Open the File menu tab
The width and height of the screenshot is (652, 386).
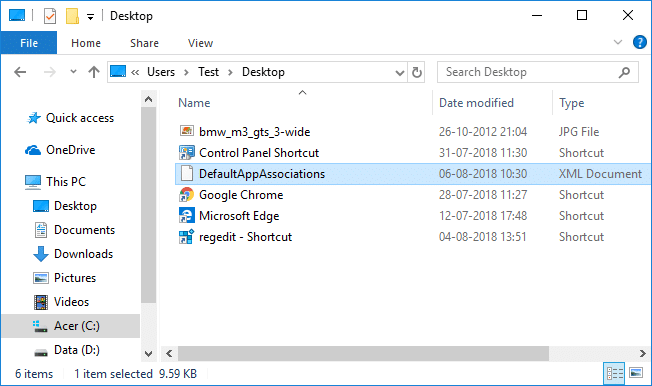29,43
